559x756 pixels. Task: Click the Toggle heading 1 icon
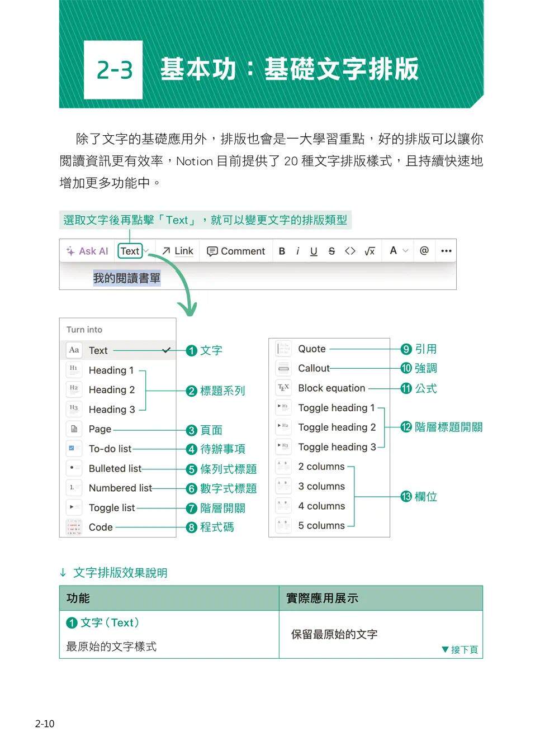click(283, 407)
